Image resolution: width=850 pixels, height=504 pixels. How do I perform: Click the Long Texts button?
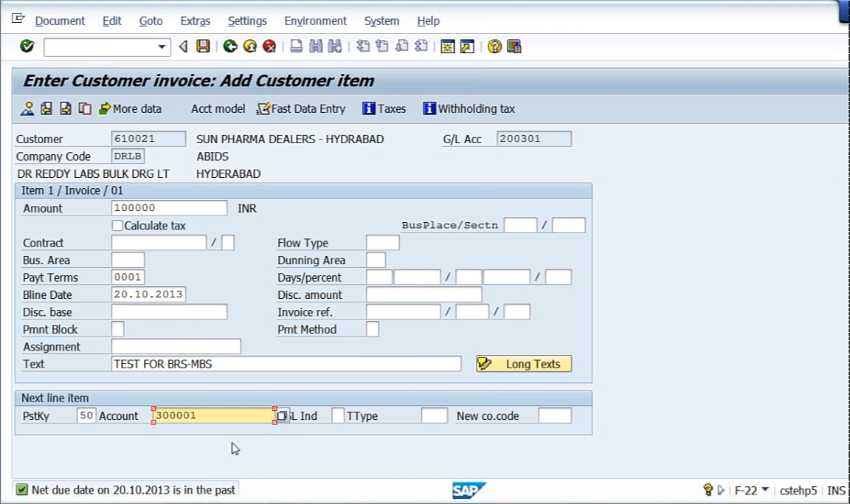point(524,364)
